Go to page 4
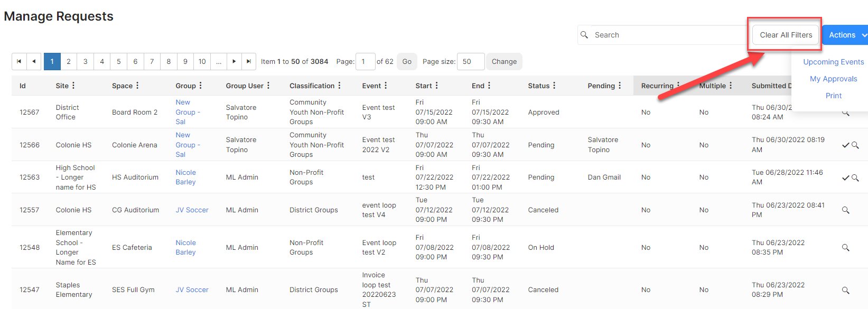 [x=102, y=61]
